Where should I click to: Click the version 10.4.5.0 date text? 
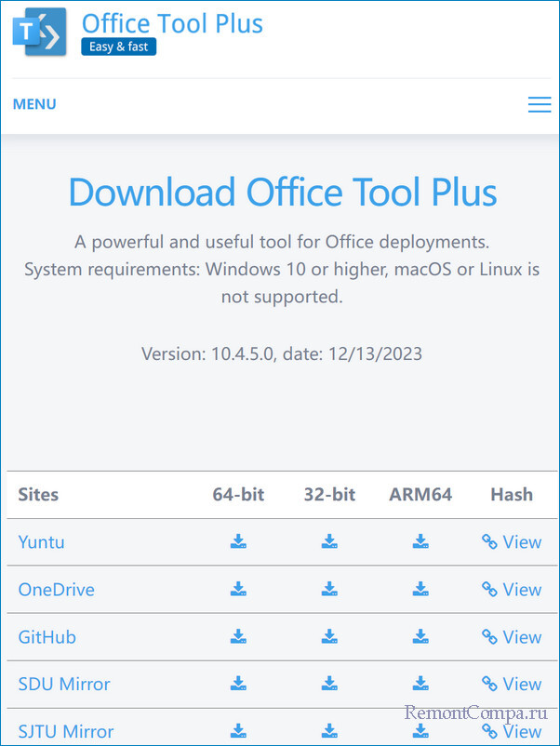pyautogui.click(x=282, y=353)
